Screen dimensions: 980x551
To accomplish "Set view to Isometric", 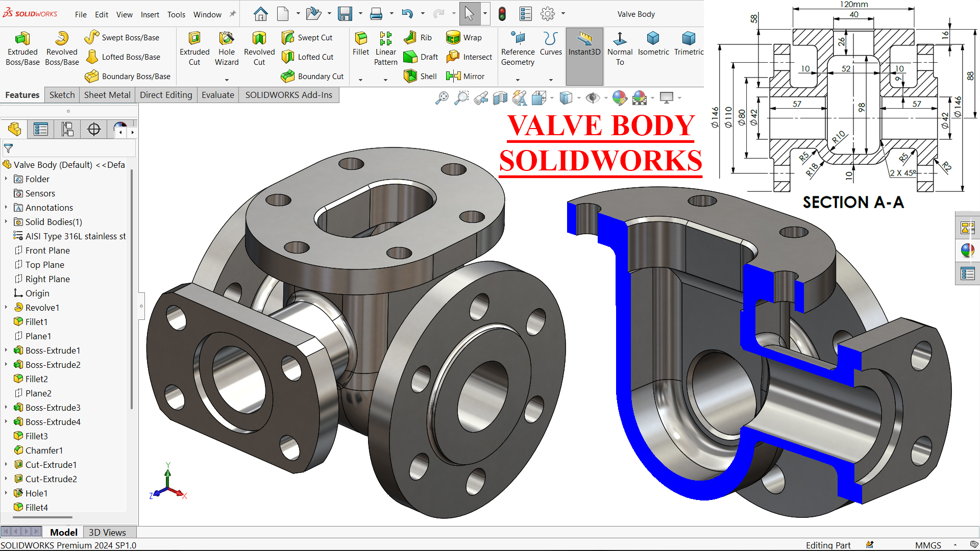I will [x=653, y=43].
